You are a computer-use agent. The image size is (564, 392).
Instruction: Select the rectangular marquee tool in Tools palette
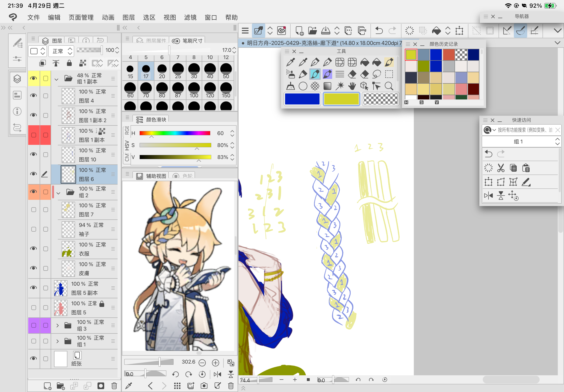(389, 74)
